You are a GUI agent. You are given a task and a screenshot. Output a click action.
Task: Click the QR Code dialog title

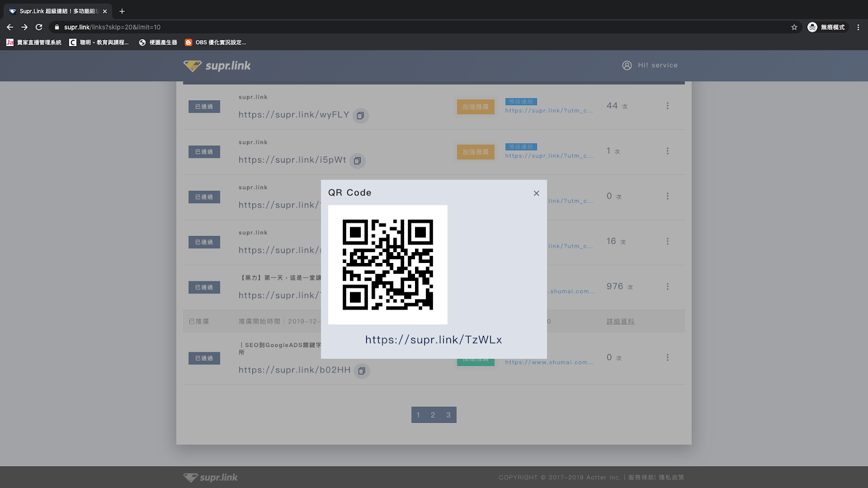point(350,192)
